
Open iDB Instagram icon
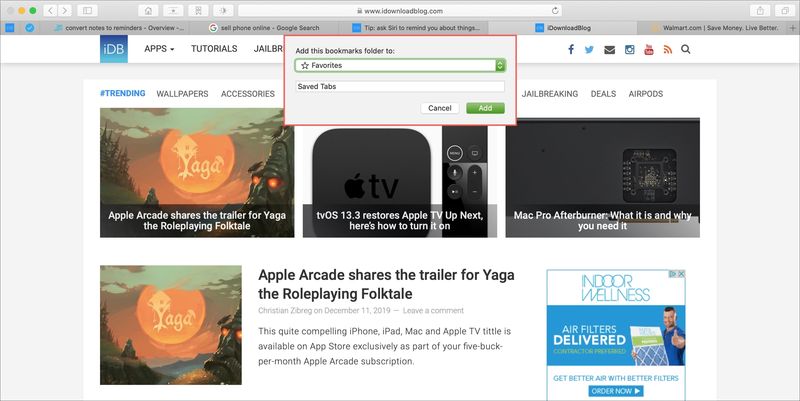[x=630, y=49]
